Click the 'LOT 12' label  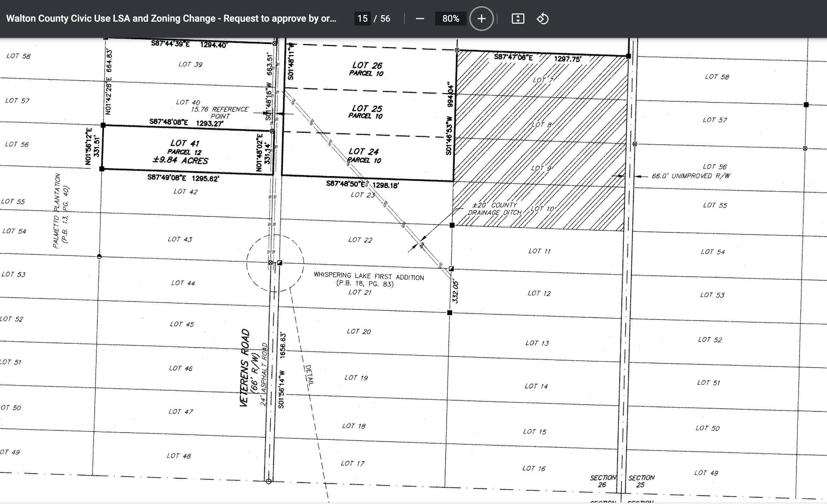point(539,293)
